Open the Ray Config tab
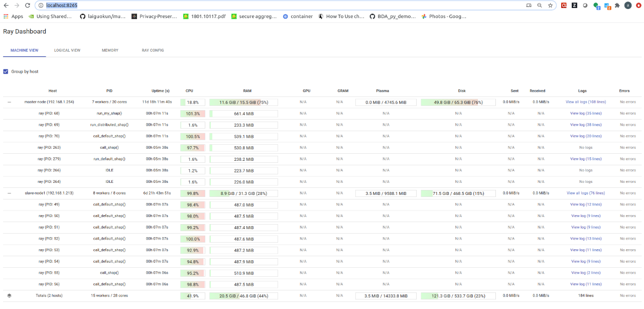 coord(153,50)
